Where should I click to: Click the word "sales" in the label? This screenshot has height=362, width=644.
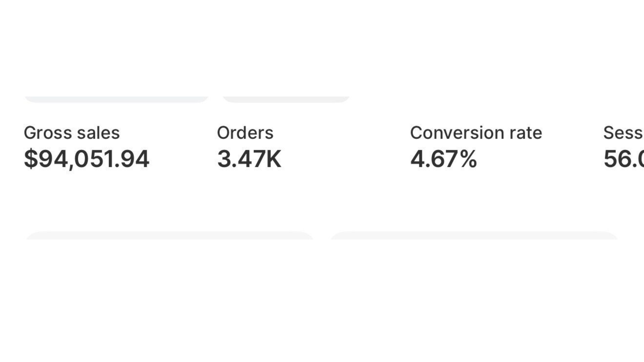(98, 133)
